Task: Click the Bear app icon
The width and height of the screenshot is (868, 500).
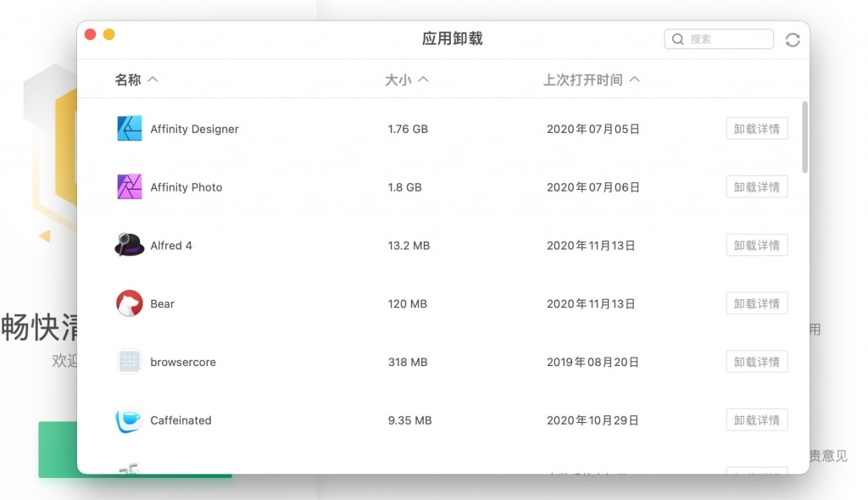Action: pyautogui.click(x=129, y=303)
